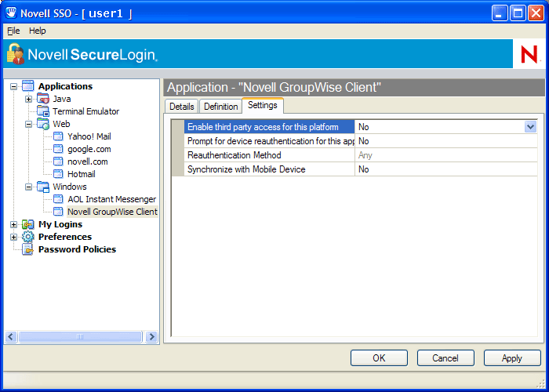549x392 pixels.
Task: Maximize the Novell SSO window
Action: coord(518,13)
